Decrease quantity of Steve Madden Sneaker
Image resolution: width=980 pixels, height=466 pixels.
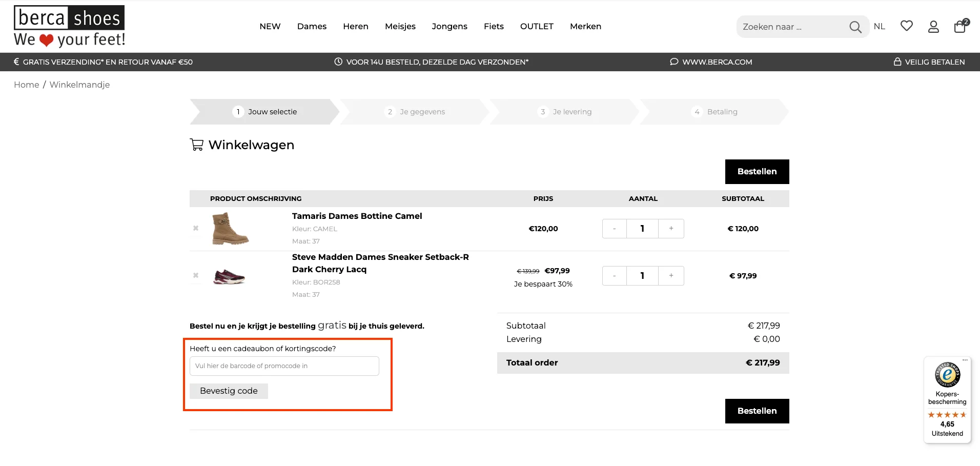pyautogui.click(x=614, y=276)
